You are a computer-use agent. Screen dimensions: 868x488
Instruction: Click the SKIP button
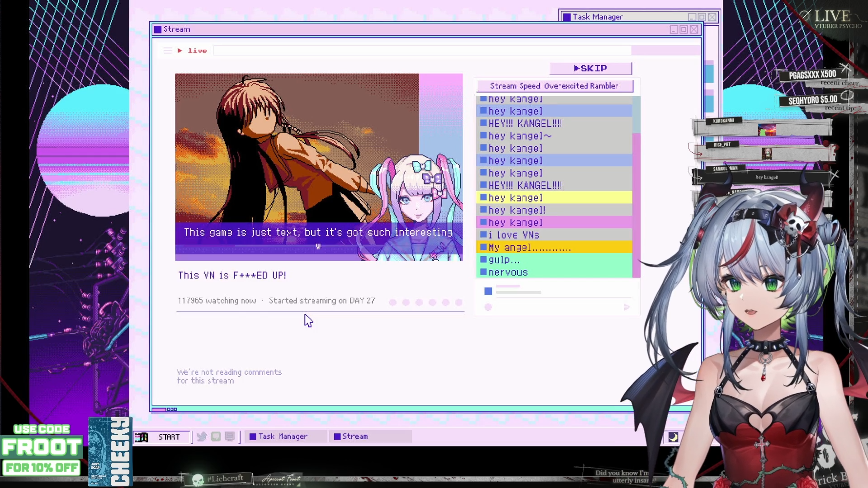coord(590,68)
